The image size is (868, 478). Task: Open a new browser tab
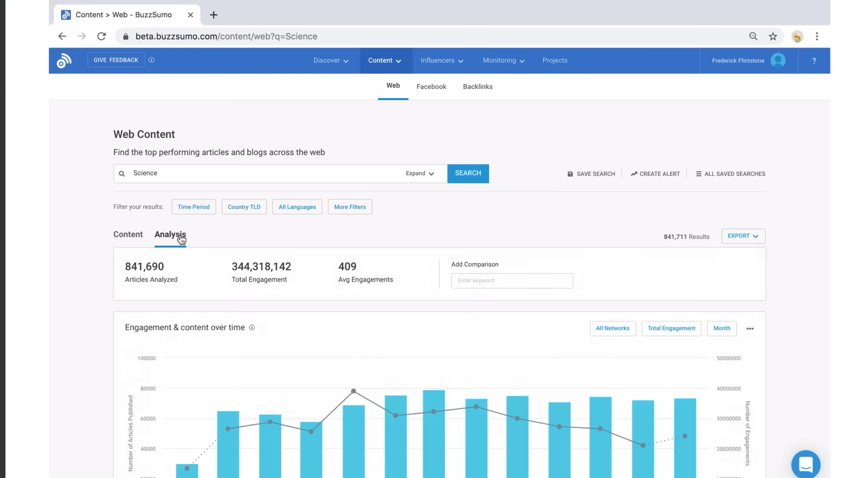(x=214, y=15)
